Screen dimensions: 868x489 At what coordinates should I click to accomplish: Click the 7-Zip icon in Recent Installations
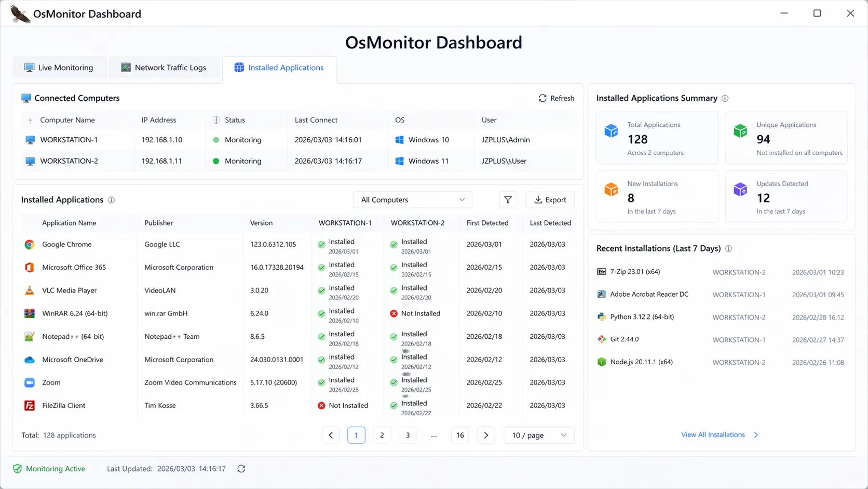(602, 272)
